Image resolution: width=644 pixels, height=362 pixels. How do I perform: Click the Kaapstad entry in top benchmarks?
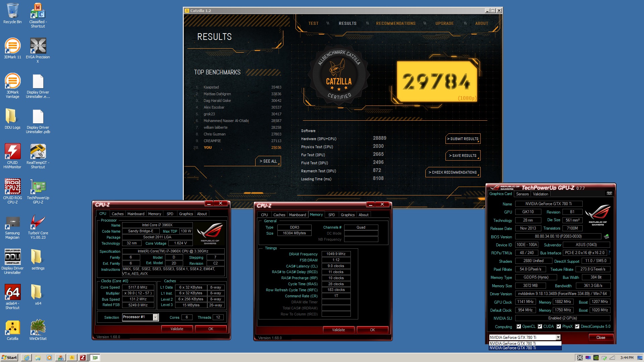tap(238, 87)
